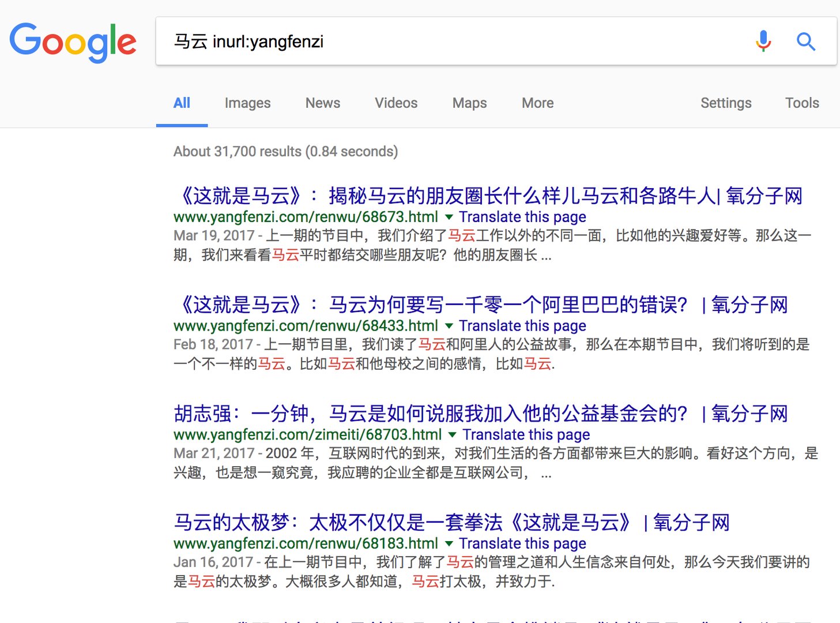
Task: Open the 马云的太极梦 result link
Action: coord(451,523)
